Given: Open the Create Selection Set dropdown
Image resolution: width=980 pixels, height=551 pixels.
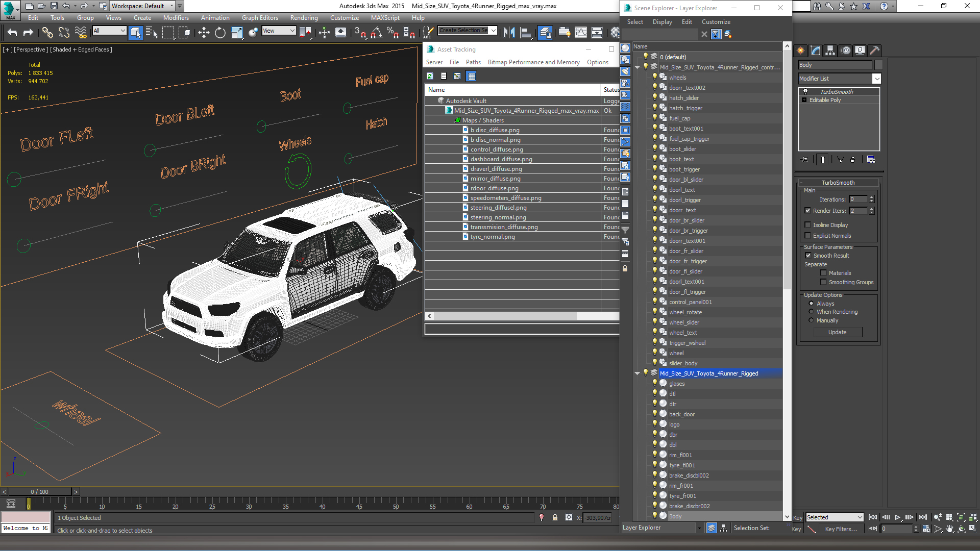Looking at the screenshot, I should click(493, 30).
